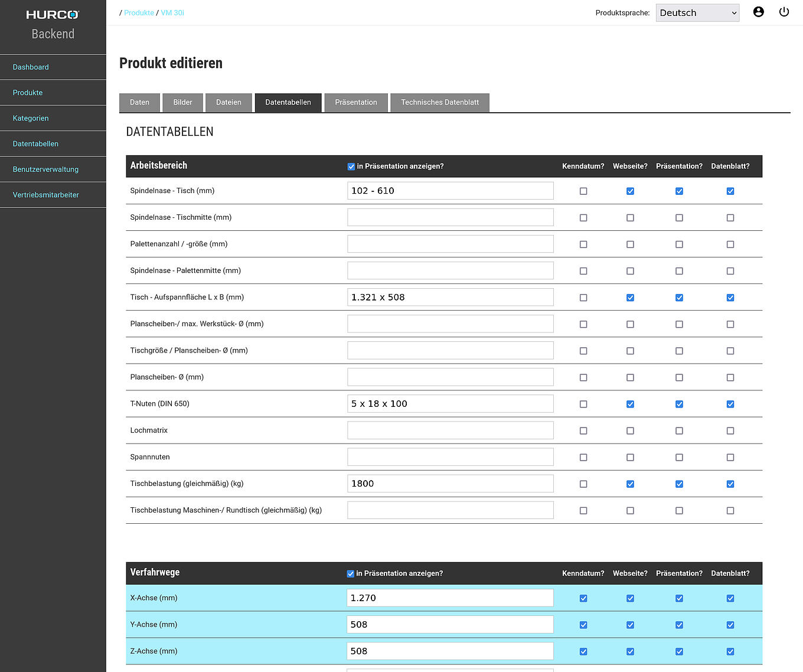Go to Dashboard in sidebar

(31, 67)
